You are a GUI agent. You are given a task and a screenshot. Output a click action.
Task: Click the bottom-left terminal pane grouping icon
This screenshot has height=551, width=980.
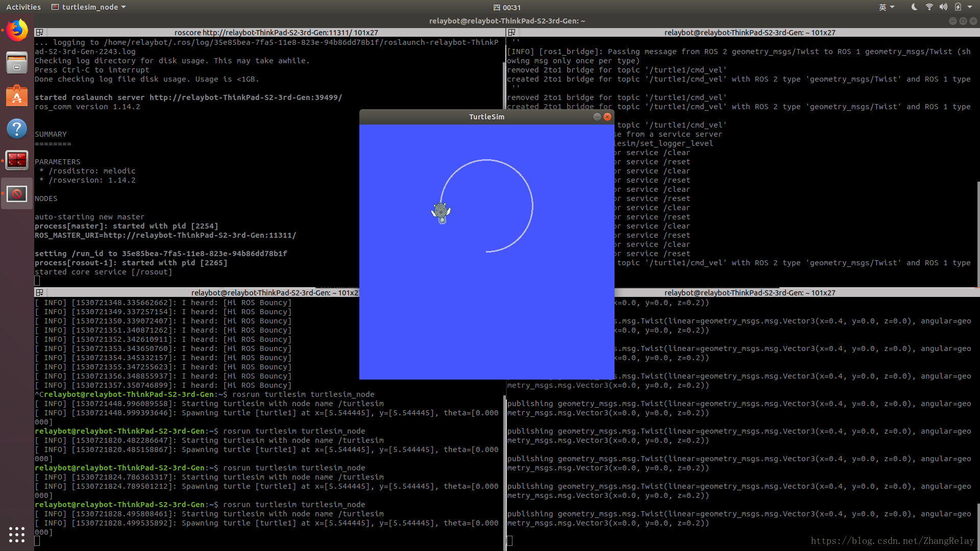pos(39,292)
